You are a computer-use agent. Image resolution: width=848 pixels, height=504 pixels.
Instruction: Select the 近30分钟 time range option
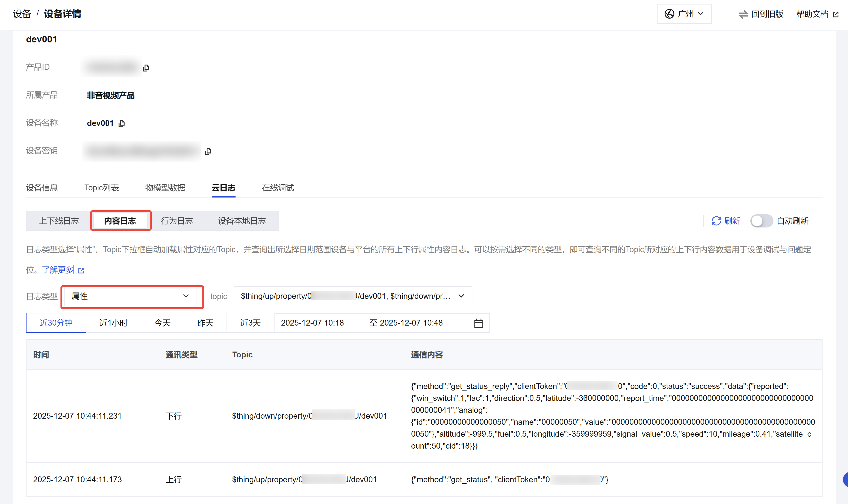[x=56, y=323]
